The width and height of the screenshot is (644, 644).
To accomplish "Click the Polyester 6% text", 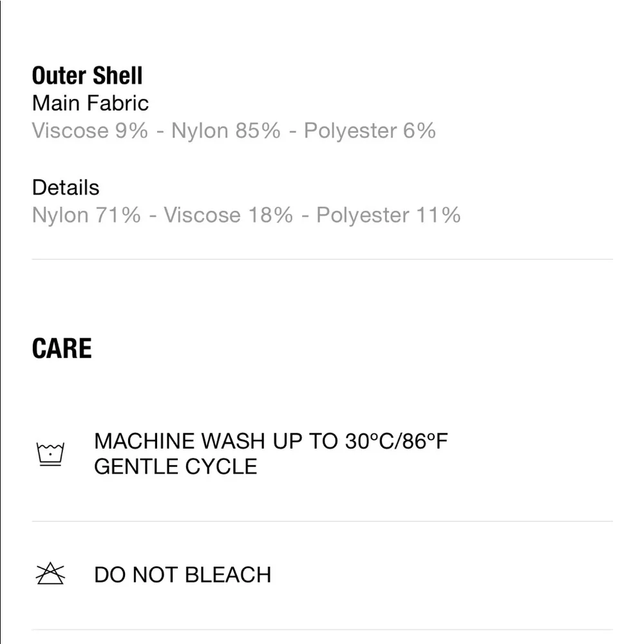I will pyautogui.click(x=370, y=131).
